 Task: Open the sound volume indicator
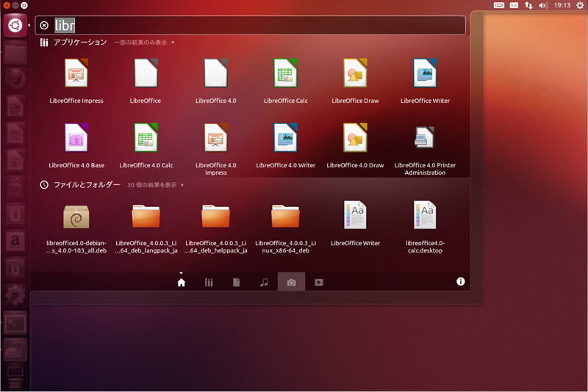[543, 5]
